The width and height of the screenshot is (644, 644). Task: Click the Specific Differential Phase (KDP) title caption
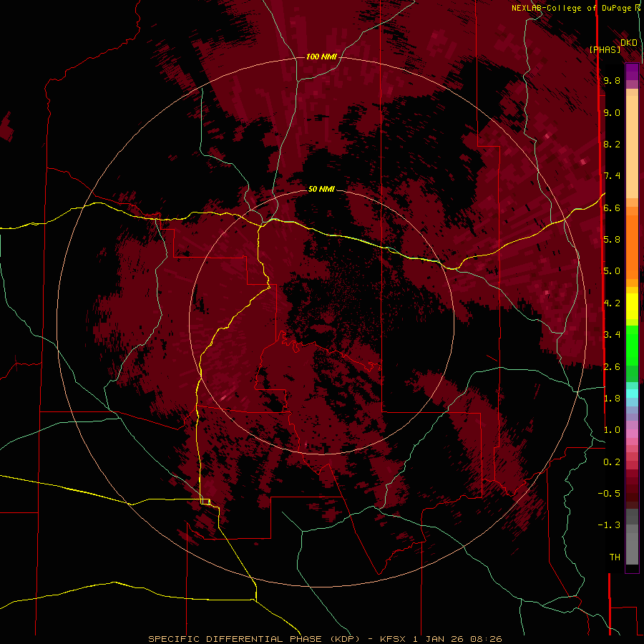pyautogui.click(x=325, y=639)
